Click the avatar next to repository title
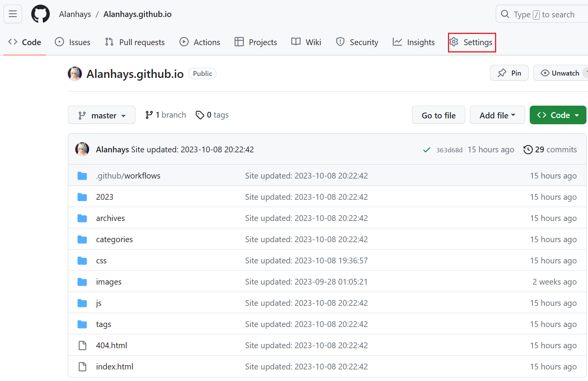 [75, 74]
